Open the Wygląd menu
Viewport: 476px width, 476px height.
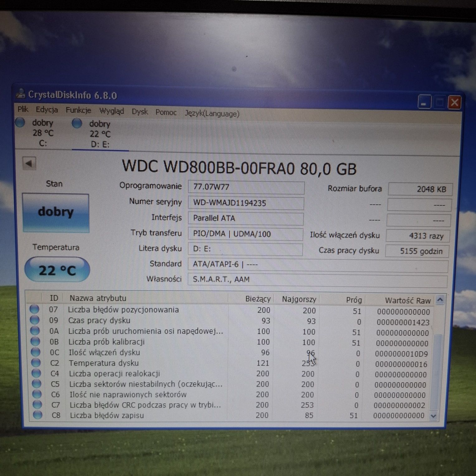(x=112, y=111)
